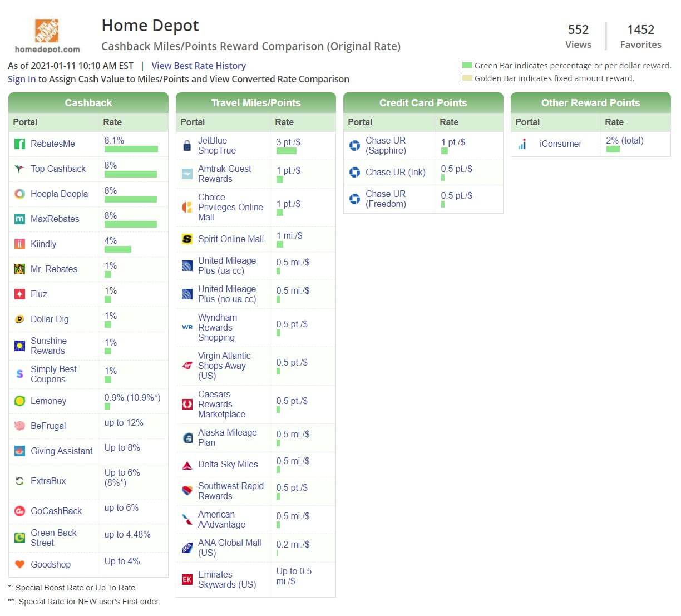Select the Cashback section header
This screenshot has height=616, width=681.
tap(88, 103)
